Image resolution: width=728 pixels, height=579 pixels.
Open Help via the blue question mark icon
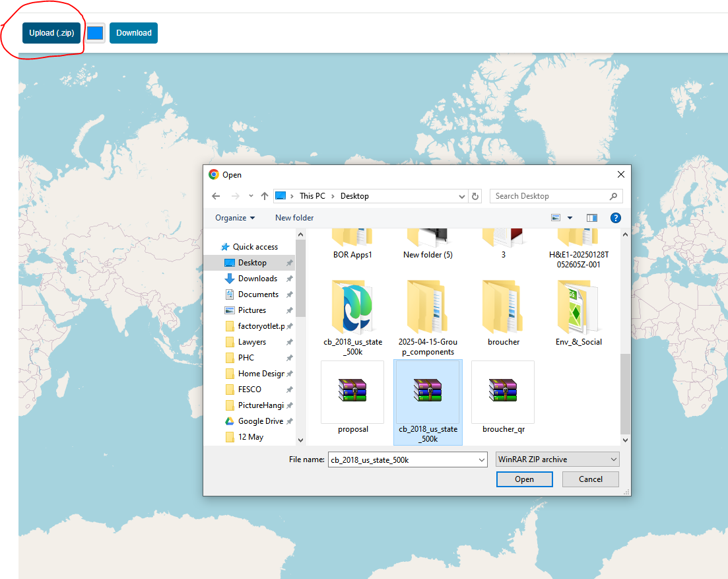[x=615, y=217]
